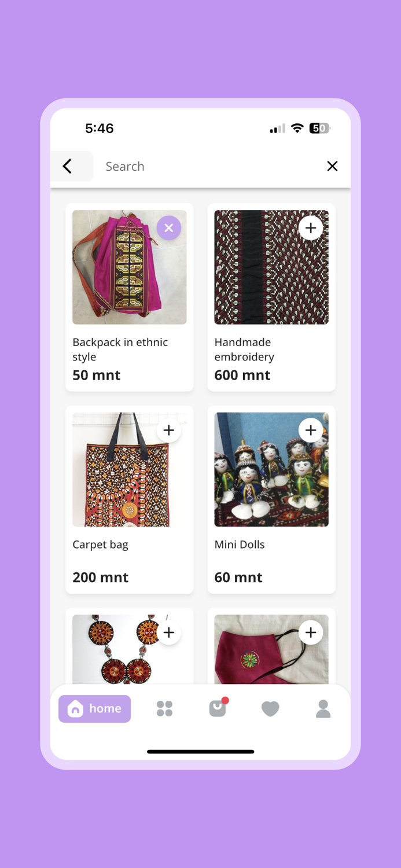The height and width of the screenshot is (868, 401).
Task: View the Handmade embroidery product image
Action: [x=271, y=267]
